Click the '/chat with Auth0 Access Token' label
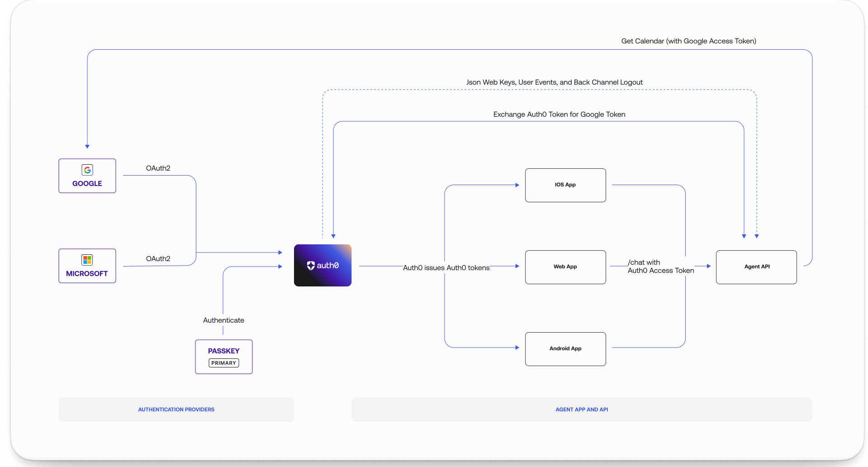 tap(661, 267)
